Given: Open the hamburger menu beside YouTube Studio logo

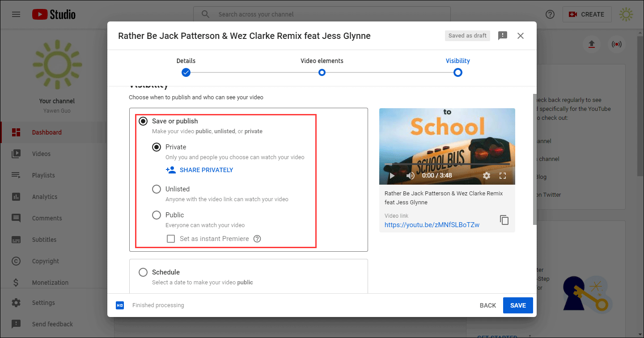Looking at the screenshot, I should pos(16,14).
